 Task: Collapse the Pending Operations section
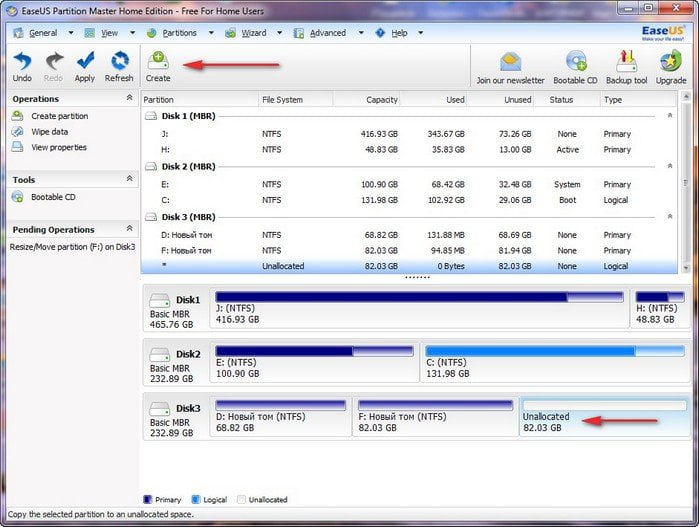pos(129,229)
